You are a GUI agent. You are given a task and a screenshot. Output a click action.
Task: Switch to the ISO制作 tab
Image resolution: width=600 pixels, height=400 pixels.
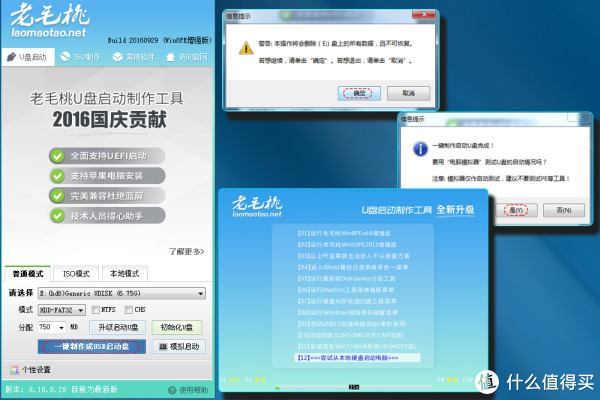pos(81,57)
